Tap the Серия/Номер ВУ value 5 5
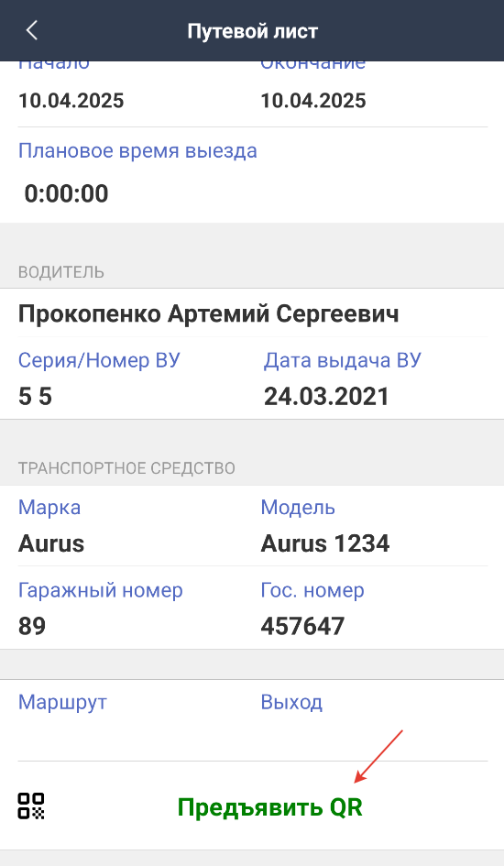The image size is (504, 866). (x=36, y=397)
